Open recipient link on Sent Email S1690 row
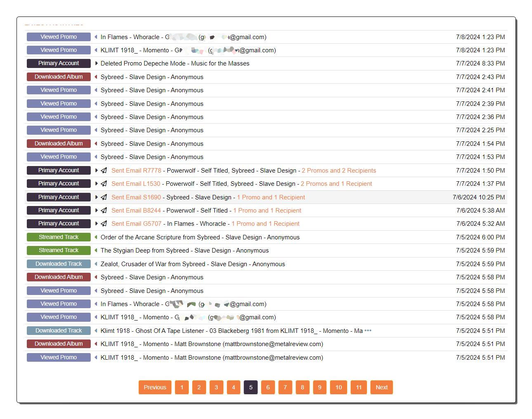This screenshot has width=532, height=419. click(x=271, y=197)
